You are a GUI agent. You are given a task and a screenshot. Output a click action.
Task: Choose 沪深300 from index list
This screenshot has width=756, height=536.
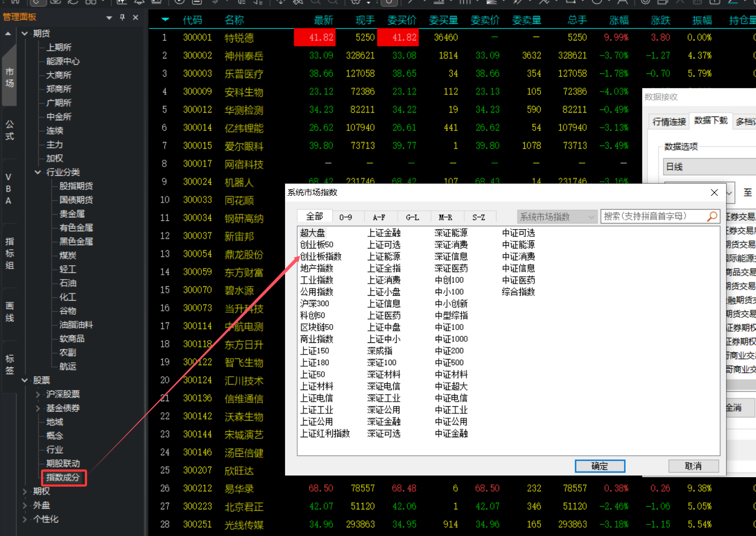(314, 304)
